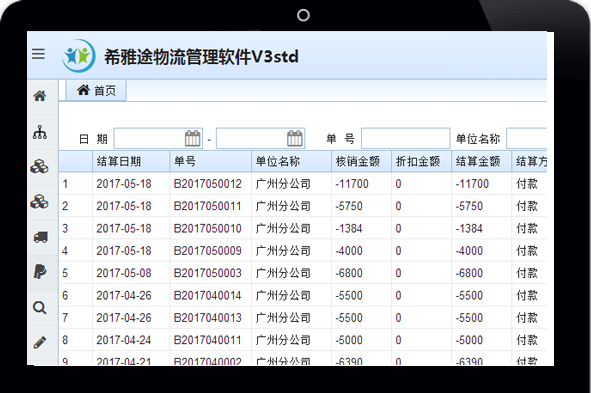The width and height of the screenshot is (591, 393).
Task: Click the 单号 search input field
Action: click(406, 138)
